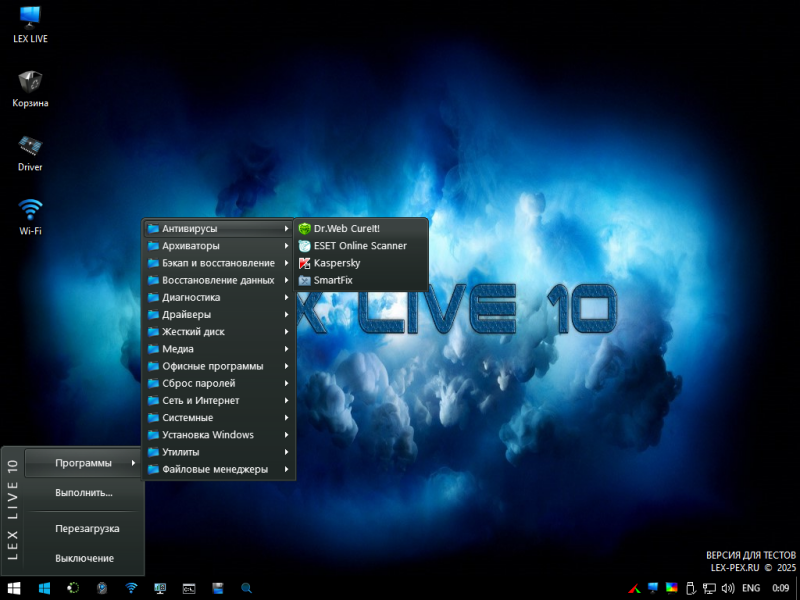Open the color spectrum monitor tray icon
Image resolution: width=800 pixels, height=600 pixels.
[671, 588]
